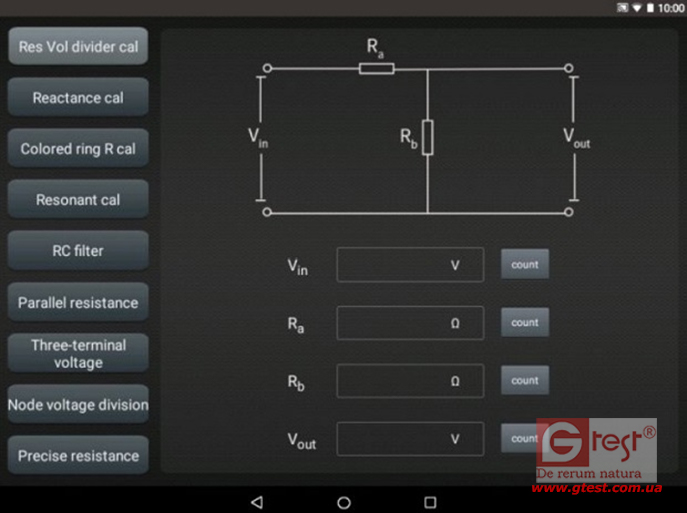Switch to Reactance cal
The height and width of the screenshot is (513, 687).
click(78, 98)
